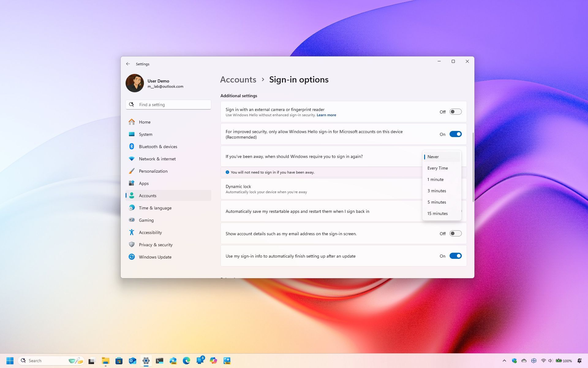Screen dimensions: 588x368
Task: Open Bluetooth & devices settings
Action: click(158, 147)
